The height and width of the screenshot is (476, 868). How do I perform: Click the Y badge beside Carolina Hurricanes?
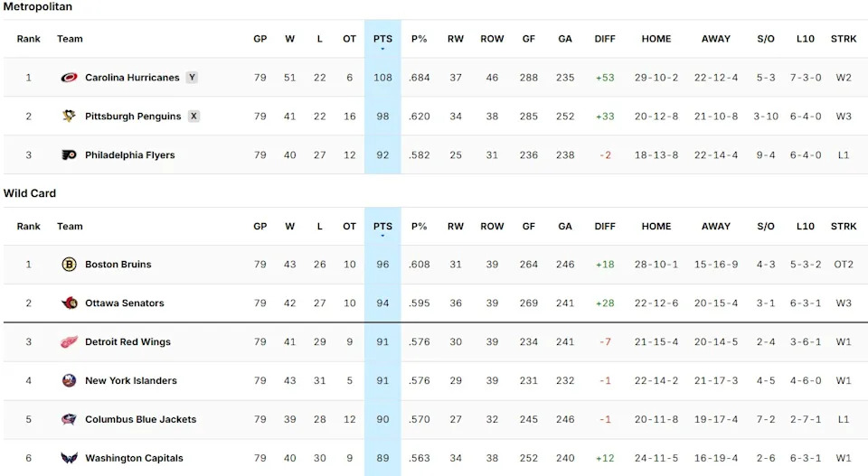tap(192, 78)
